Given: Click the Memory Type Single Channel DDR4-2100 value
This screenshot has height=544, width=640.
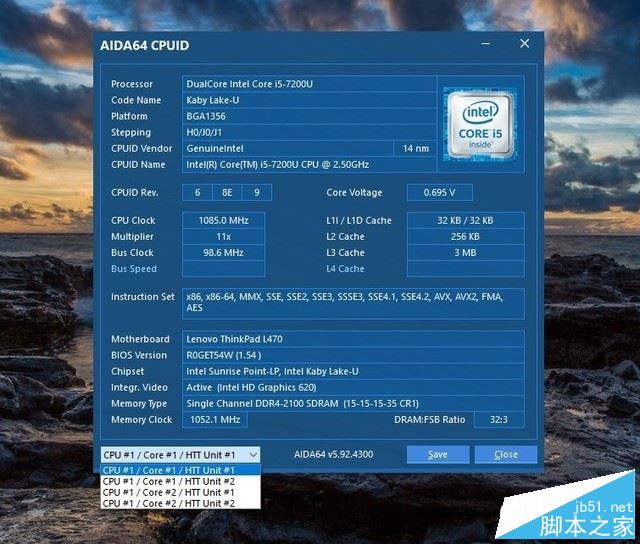Looking at the screenshot, I should (353, 404).
